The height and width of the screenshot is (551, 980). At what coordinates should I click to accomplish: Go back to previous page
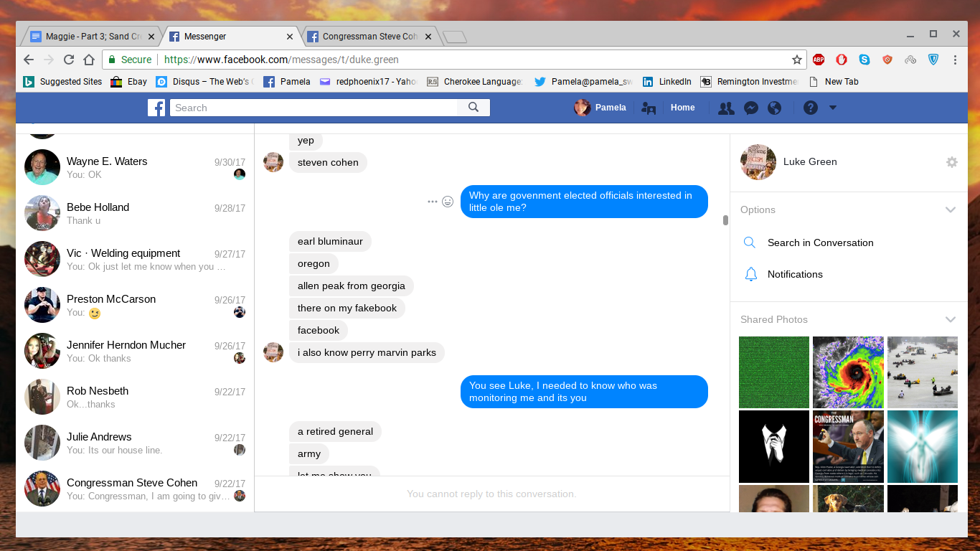click(x=29, y=60)
